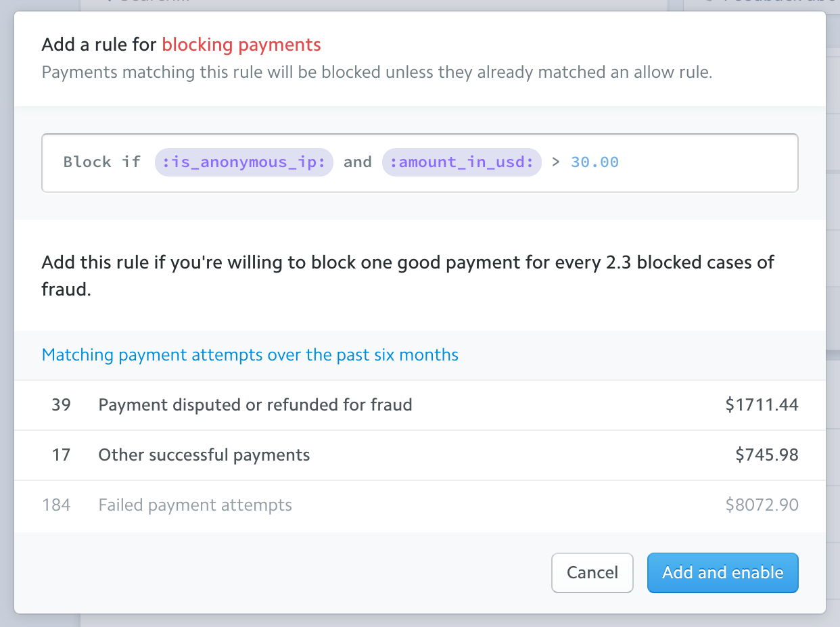840x627 pixels.
Task: Click the red blocking payments title text
Action: (x=241, y=45)
